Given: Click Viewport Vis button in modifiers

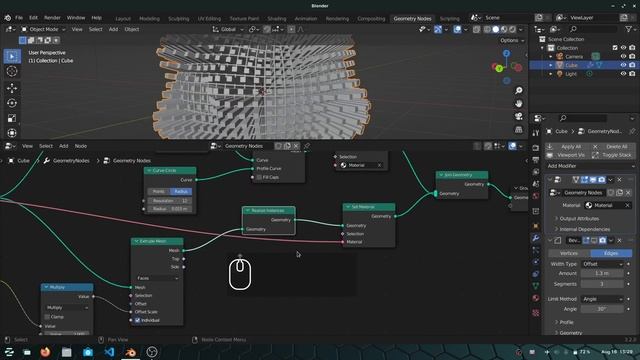Looking at the screenshot, I should (567, 155).
